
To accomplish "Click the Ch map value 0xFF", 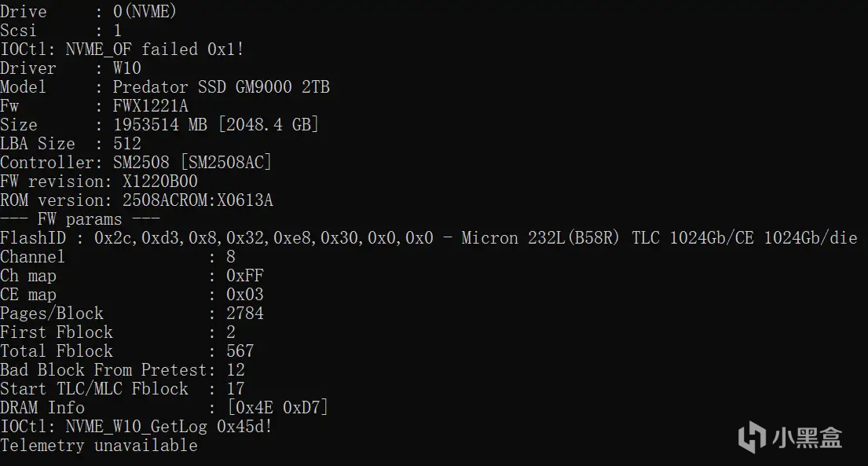I will click(244, 275).
